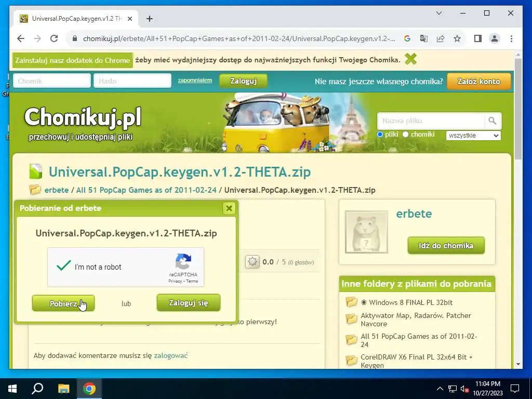This screenshot has height=399, width=532.
Task: Click the search magnifier next to Nazwa pliku
Action: [493, 121]
